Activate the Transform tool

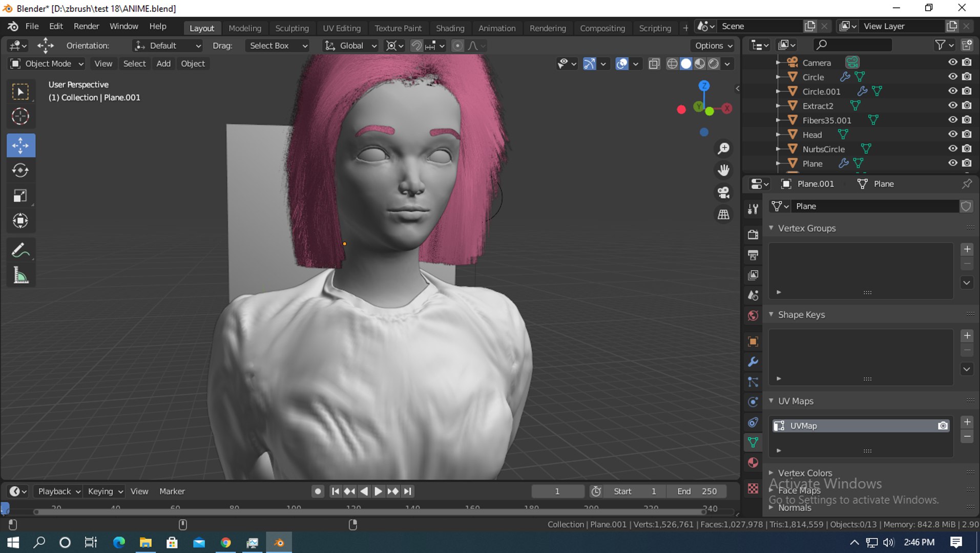20,221
